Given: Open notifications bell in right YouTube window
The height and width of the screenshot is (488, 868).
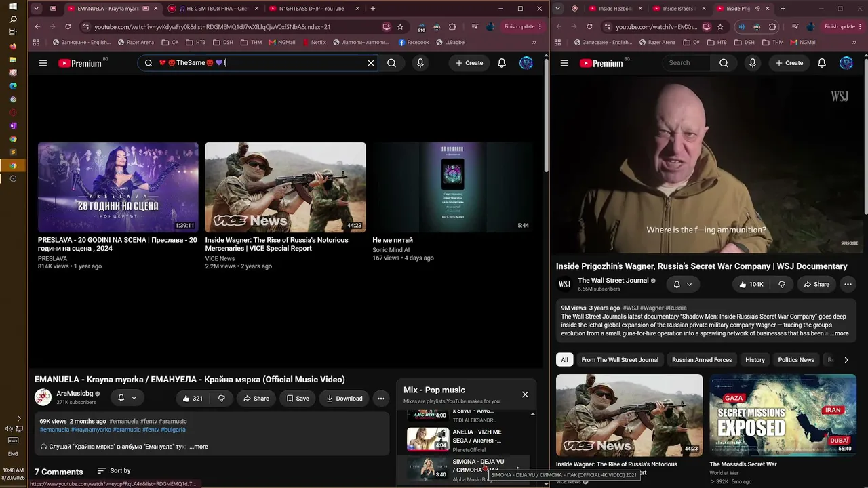Looking at the screenshot, I should tap(822, 63).
